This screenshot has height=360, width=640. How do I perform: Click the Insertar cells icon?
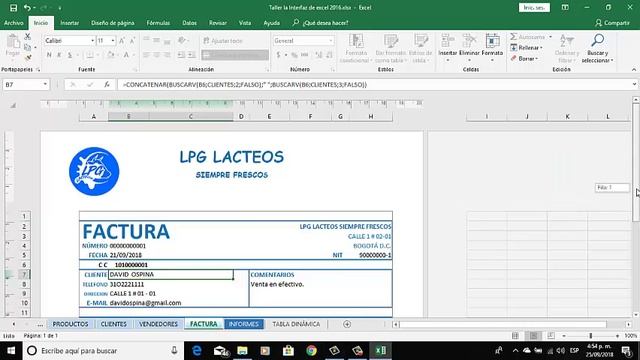coord(447,41)
